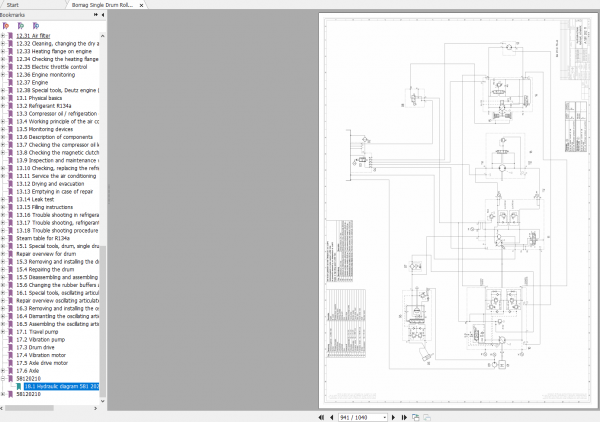
Task: Collapse the Bookmarks panel with the left triangle
Action: point(103,15)
